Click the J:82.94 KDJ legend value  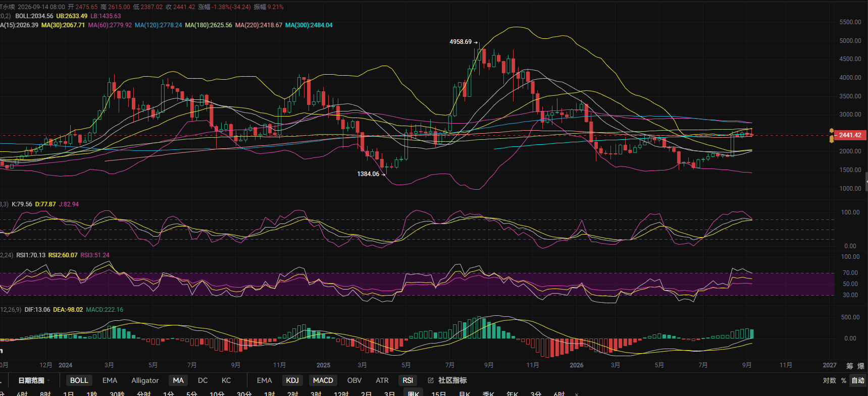pyautogui.click(x=69, y=204)
